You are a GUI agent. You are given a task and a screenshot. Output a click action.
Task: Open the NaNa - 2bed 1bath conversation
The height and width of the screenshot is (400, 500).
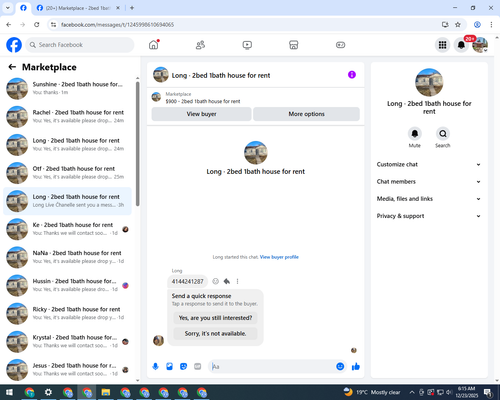(68, 257)
